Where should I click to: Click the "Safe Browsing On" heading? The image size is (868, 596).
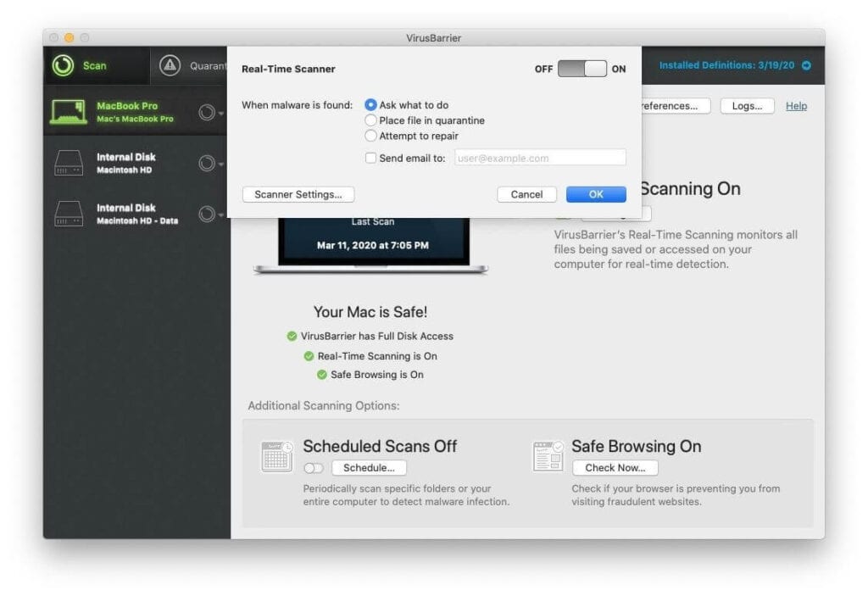pyautogui.click(x=636, y=447)
